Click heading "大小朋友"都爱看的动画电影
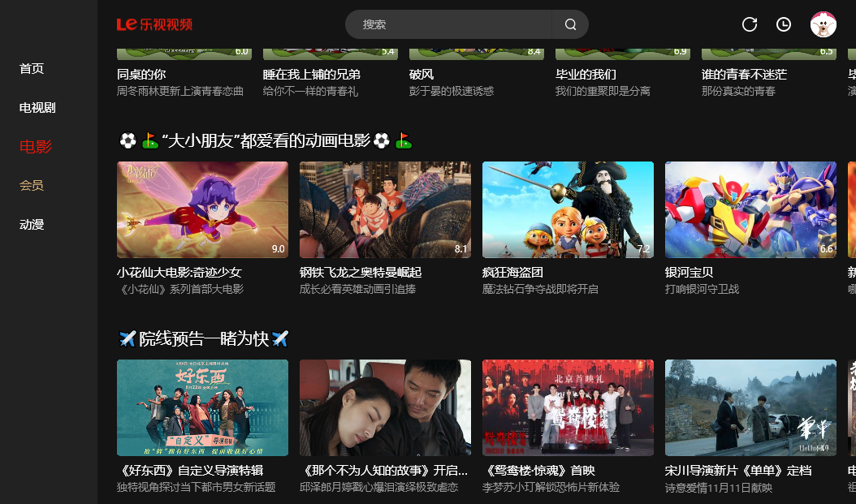856x504 pixels. coord(266,140)
